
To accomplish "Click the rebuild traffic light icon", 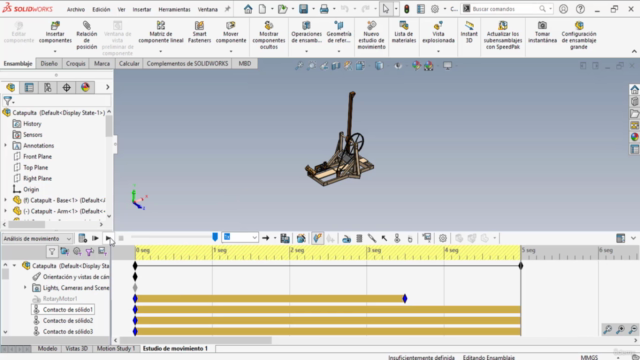I will (x=407, y=9).
